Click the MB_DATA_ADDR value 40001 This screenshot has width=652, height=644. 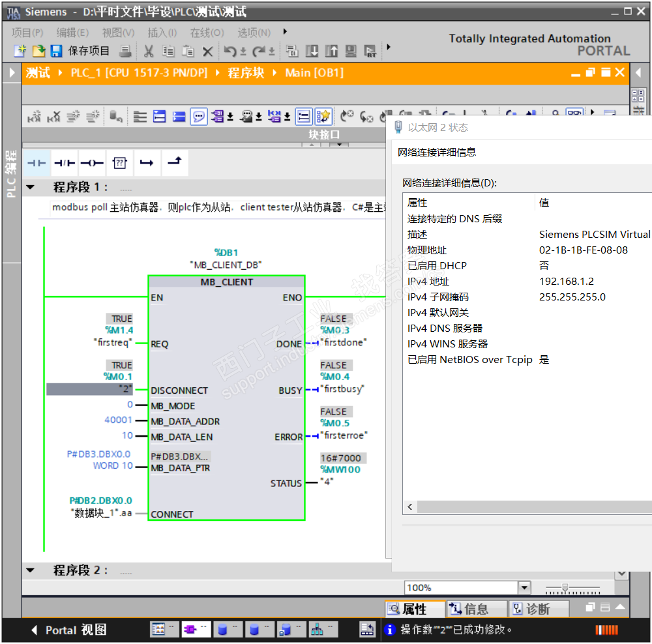click(118, 420)
